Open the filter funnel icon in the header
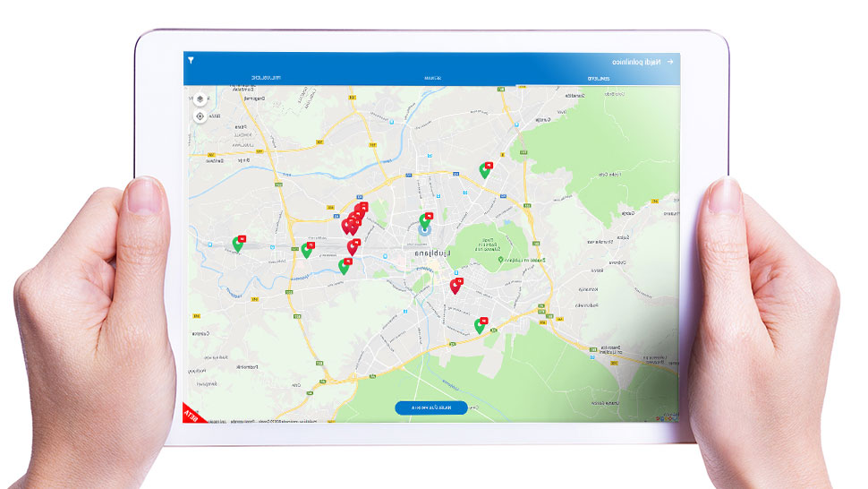Image resolution: width=868 pixels, height=489 pixels. coord(191,61)
